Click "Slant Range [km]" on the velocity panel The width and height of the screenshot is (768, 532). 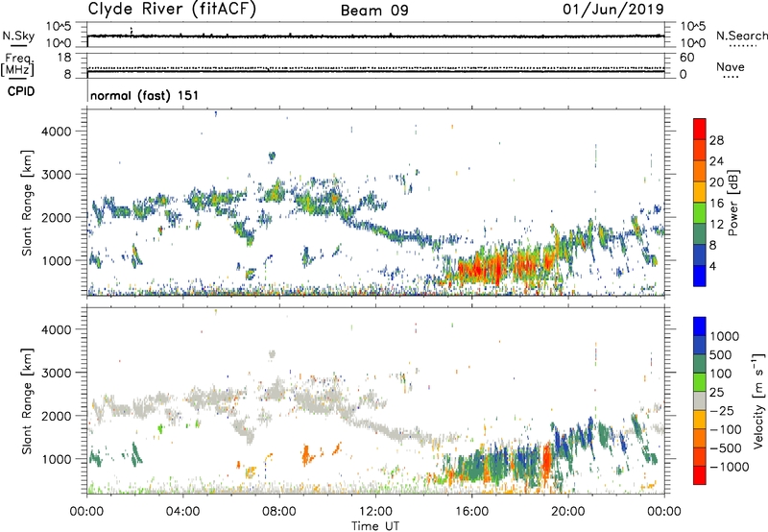coord(27,400)
